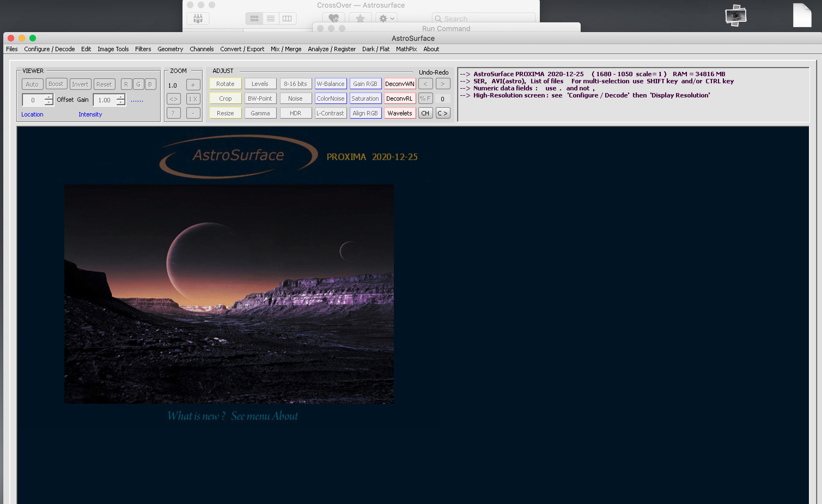Click the Gain value input field
Image resolution: width=822 pixels, height=504 pixels.
(x=105, y=100)
